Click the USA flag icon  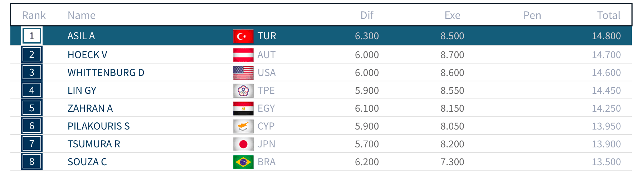(x=243, y=73)
